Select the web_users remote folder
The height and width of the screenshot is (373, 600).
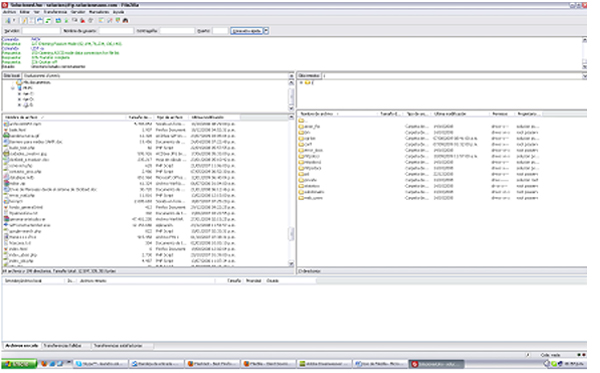[x=310, y=198]
